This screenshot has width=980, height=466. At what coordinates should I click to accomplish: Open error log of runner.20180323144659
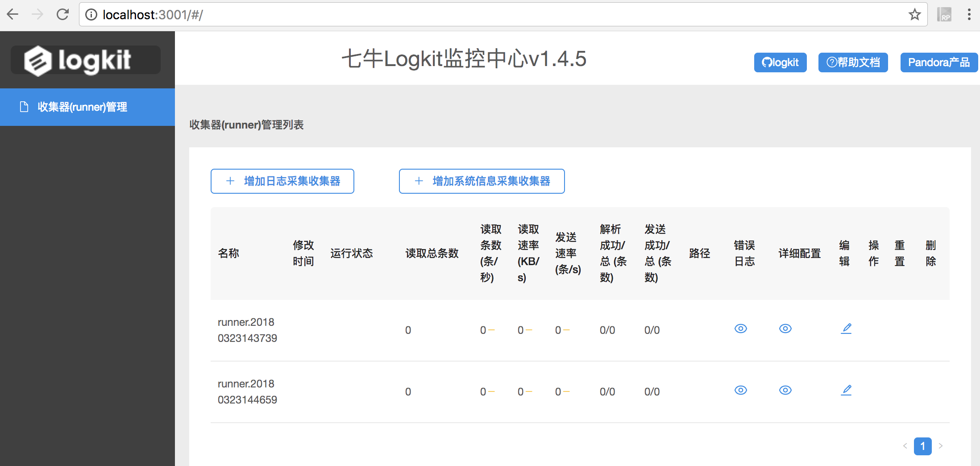(x=740, y=390)
